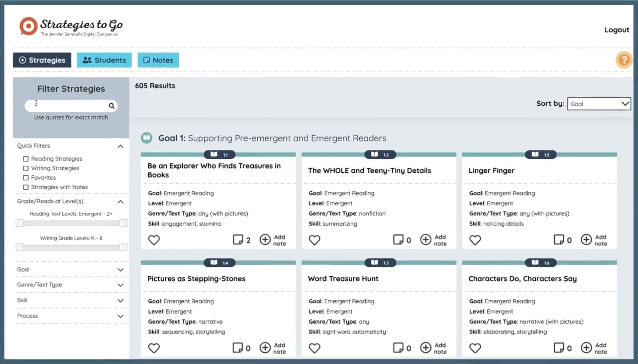Check the Favorites quick filter

coord(26,178)
